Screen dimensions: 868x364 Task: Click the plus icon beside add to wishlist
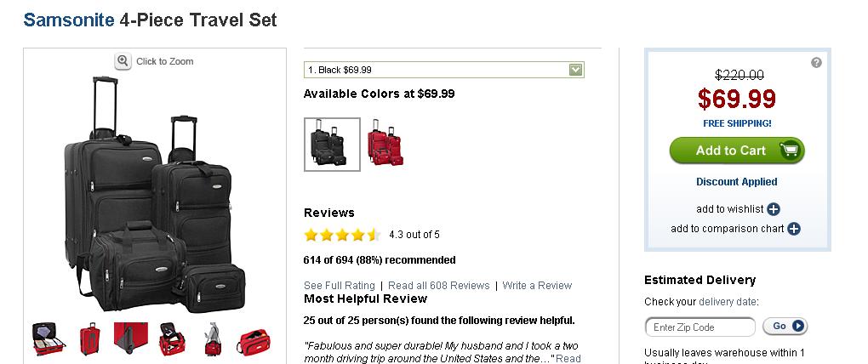click(x=774, y=209)
